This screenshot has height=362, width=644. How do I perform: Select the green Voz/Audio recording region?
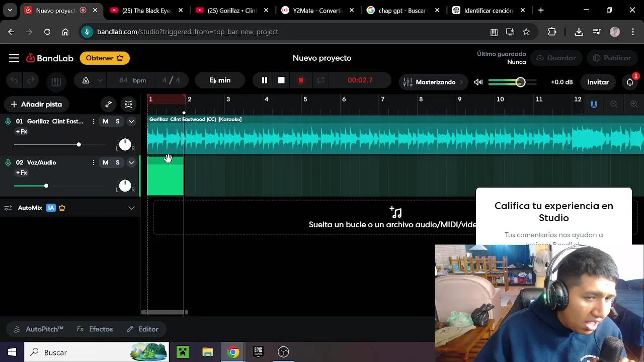tap(166, 175)
